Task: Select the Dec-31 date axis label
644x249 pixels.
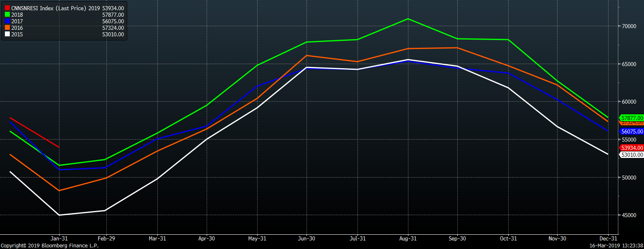Action: tap(608, 238)
